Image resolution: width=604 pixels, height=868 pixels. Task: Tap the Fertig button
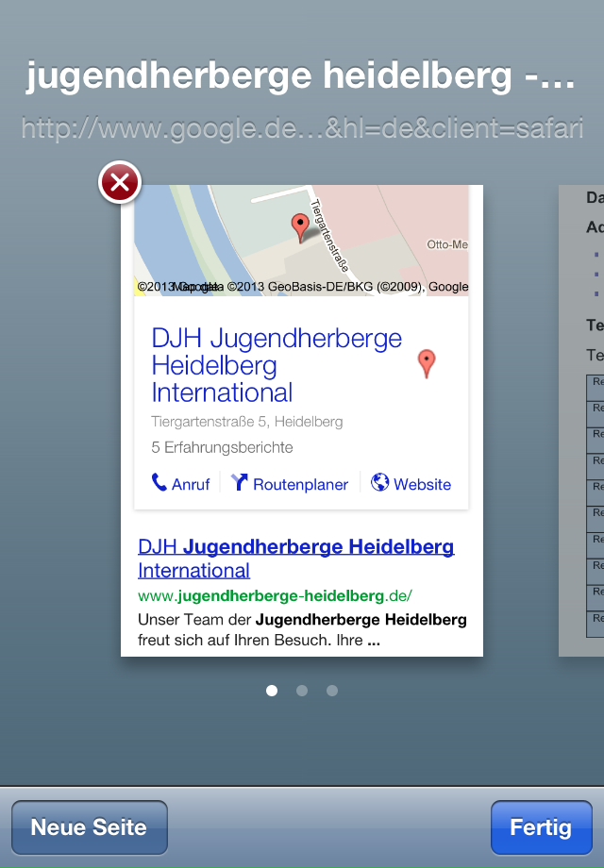541,827
